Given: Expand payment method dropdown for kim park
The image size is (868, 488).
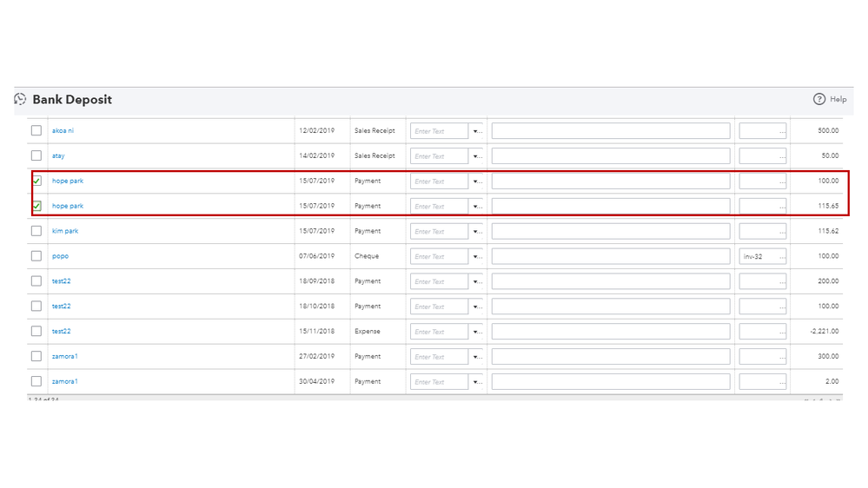Looking at the screenshot, I should click(476, 232).
